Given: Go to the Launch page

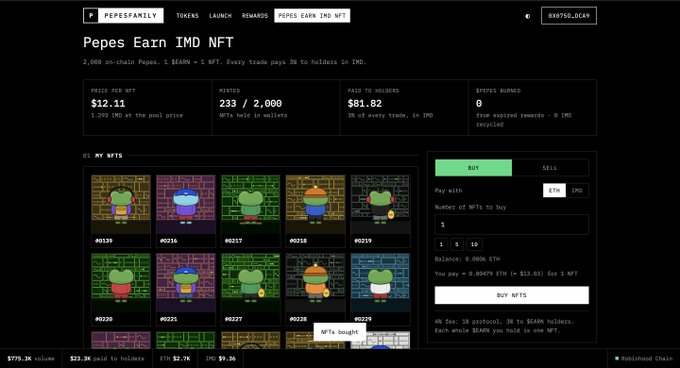Looking at the screenshot, I should [x=220, y=16].
